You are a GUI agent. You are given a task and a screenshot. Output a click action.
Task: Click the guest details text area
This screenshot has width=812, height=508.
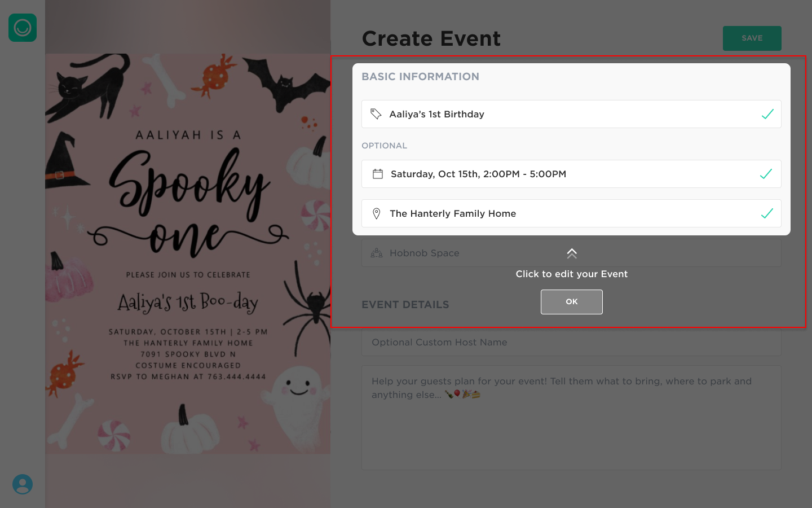[571, 418]
